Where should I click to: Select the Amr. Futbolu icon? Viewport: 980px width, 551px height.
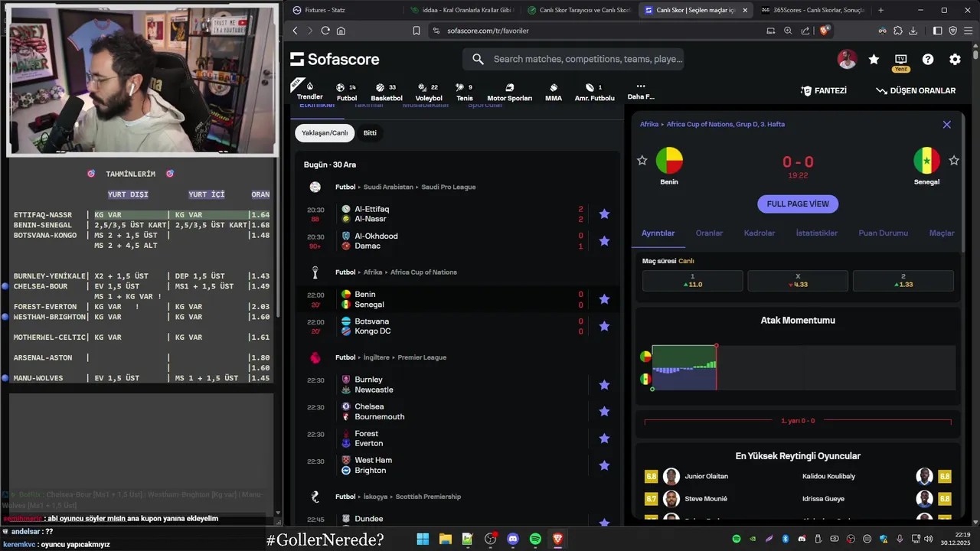click(595, 93)
